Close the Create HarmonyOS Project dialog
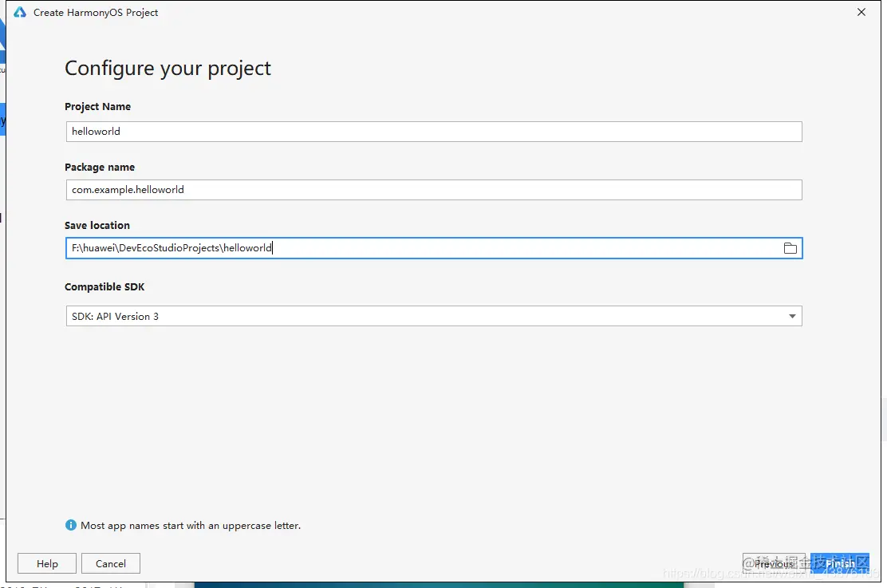Viewport: 887px width, 588px height. click(x=861, y=12)
